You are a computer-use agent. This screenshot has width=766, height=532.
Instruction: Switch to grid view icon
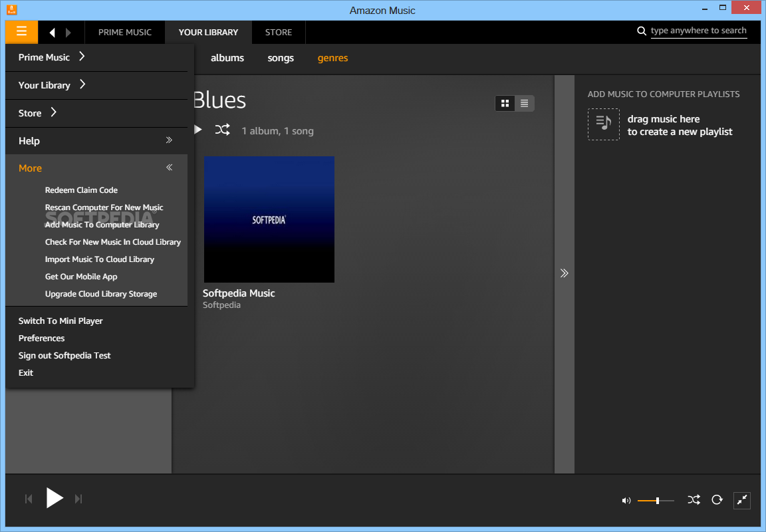(x=505, y=104)
